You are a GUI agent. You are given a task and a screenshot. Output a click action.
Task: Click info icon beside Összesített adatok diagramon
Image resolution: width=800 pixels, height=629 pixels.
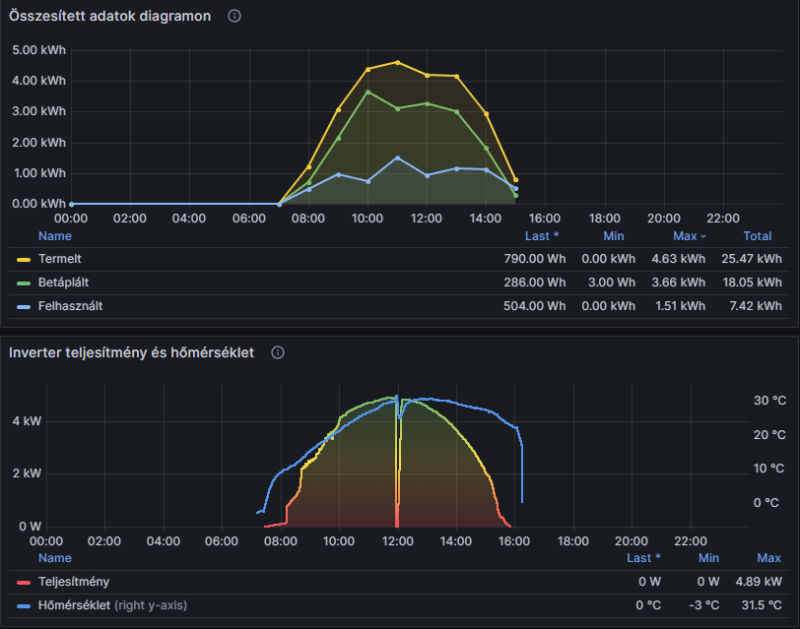[x=234, y=16]
